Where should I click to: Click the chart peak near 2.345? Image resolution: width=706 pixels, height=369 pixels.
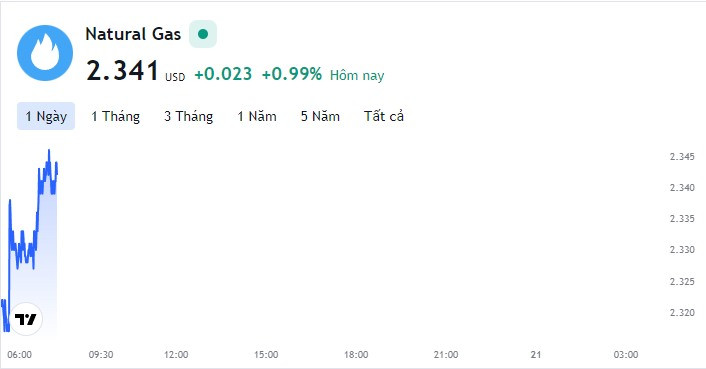[49, 151]
